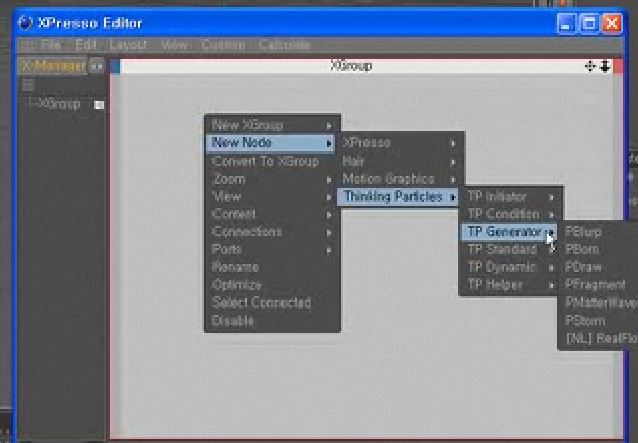Click the pan arrows icon in XGroup header

(x=590, y=66)
